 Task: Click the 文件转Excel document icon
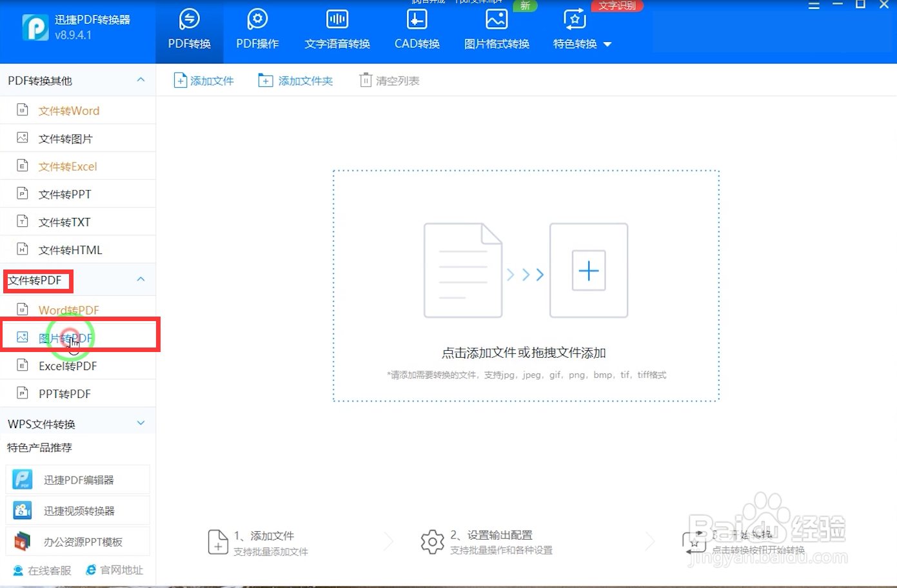click(23, 166)
